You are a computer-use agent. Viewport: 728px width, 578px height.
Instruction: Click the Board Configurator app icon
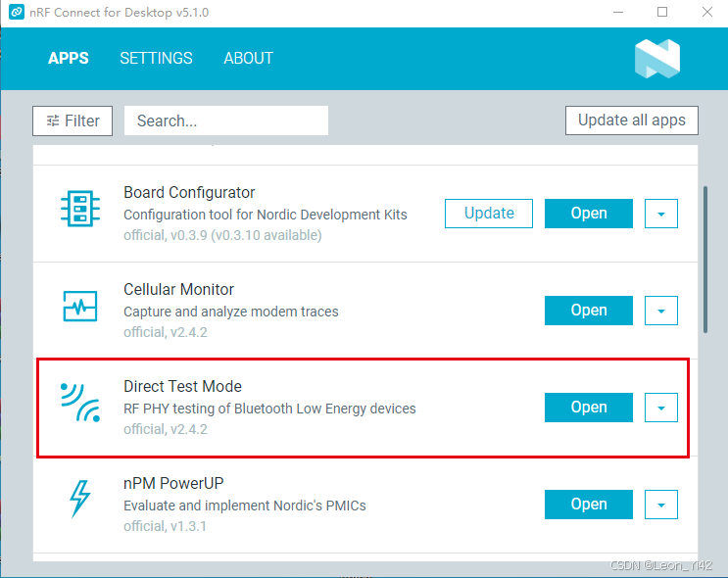[x=80, y=209]
